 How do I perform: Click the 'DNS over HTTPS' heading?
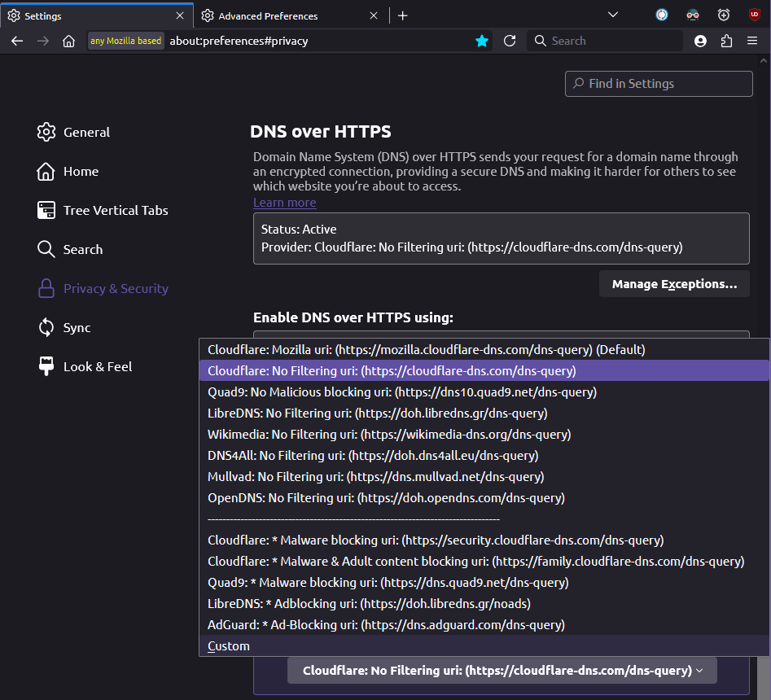pos(321,132)
